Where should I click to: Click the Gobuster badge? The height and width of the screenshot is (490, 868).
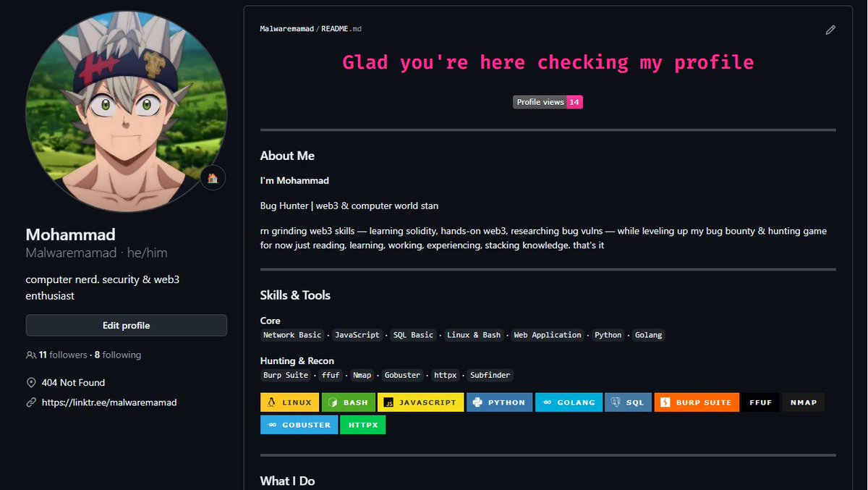(299, 425)
